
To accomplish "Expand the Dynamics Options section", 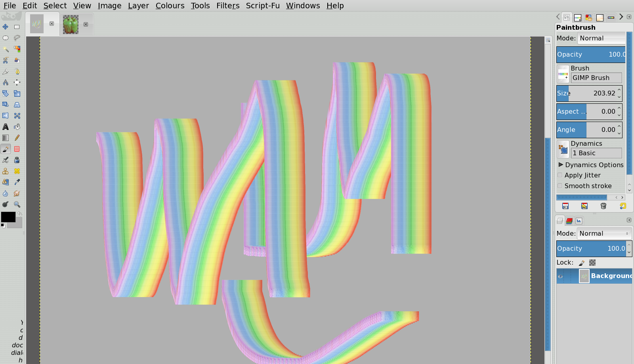I will tap(561, 164).
